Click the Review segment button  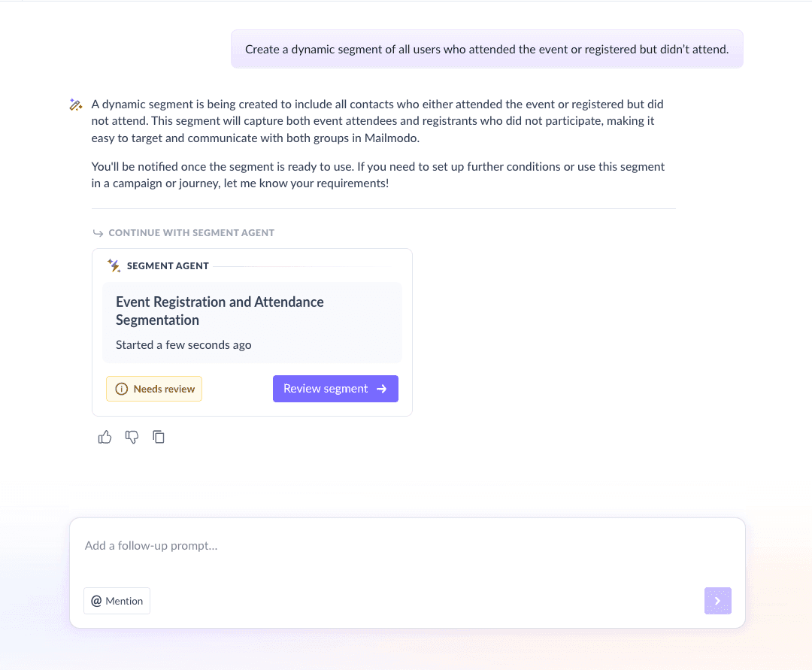tap(335, 389)
